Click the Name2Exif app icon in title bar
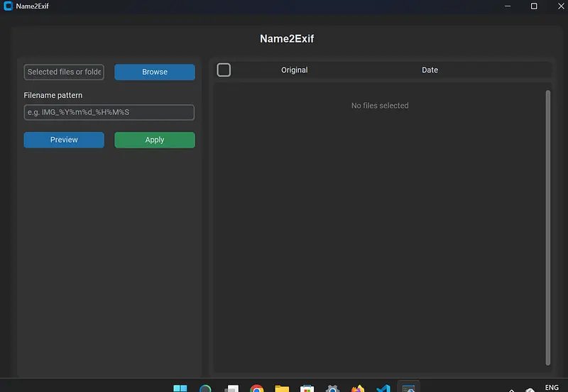 9,6
